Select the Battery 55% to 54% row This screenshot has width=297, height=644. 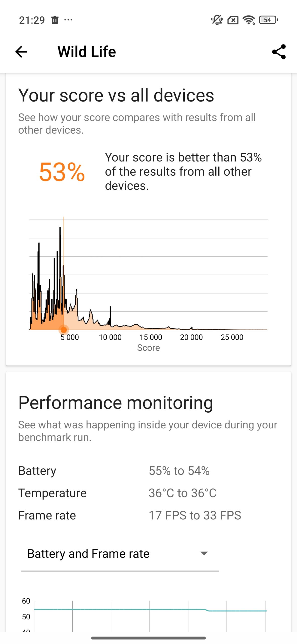pos(148,471)
